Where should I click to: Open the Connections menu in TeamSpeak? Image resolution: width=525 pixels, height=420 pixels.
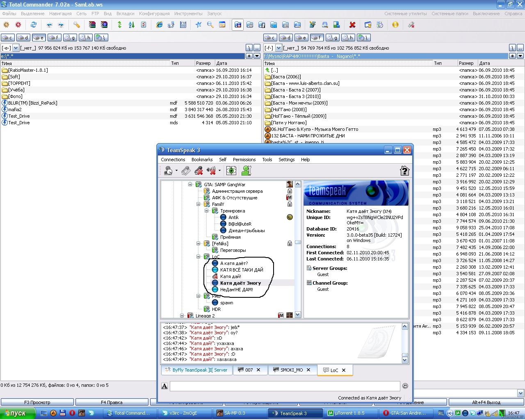click(173, 160)
